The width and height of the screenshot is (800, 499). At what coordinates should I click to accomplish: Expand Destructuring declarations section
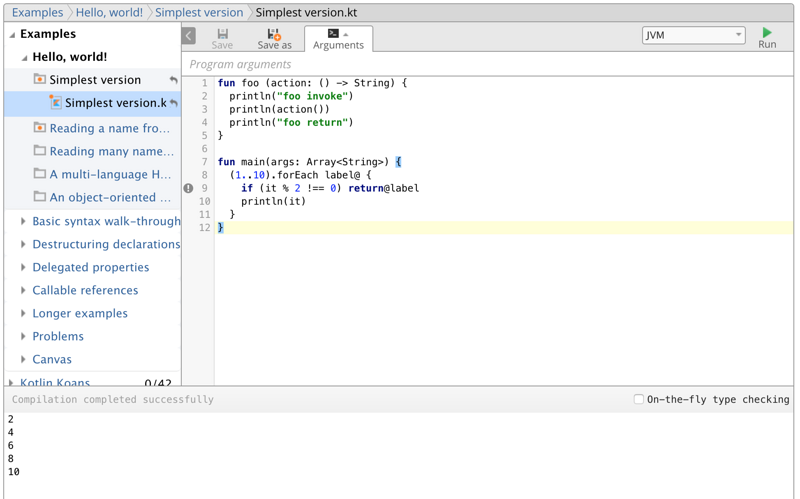[23, 244]
